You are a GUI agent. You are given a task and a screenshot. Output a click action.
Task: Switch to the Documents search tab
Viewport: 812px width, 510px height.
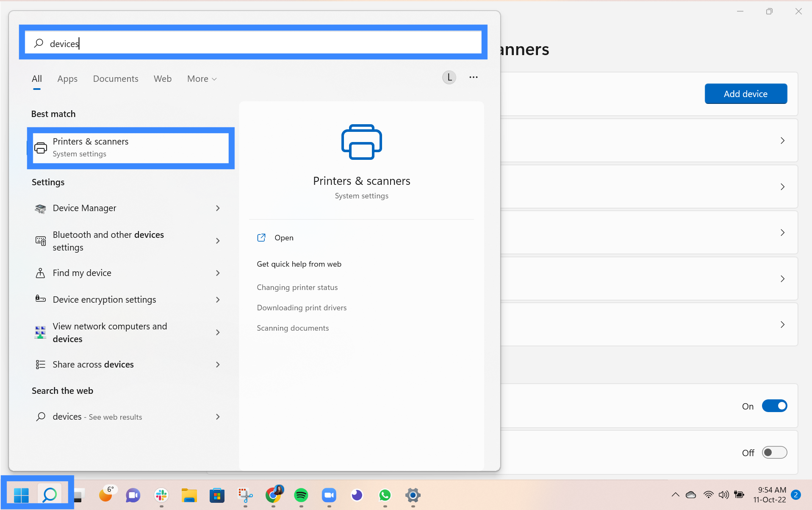[x=116, y=79]
